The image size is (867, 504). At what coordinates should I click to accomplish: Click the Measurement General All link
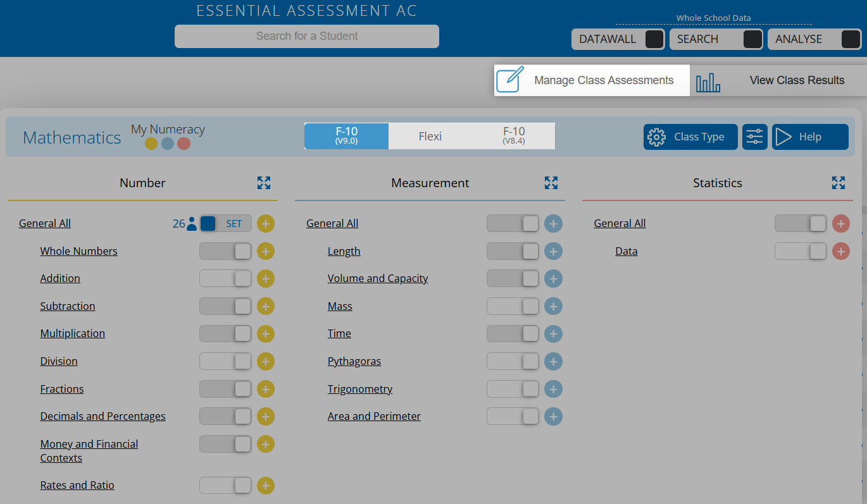(x=332, y=223)
